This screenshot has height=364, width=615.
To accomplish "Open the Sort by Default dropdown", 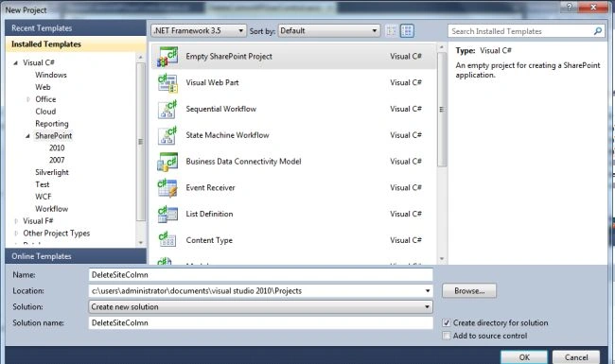I will pyautogui.click(x=329, y=30).
